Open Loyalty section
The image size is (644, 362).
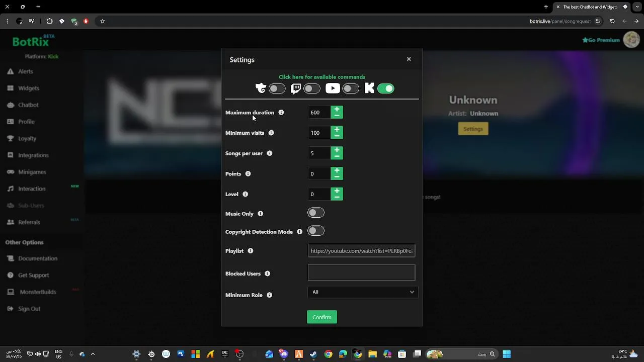coord(22,138)
